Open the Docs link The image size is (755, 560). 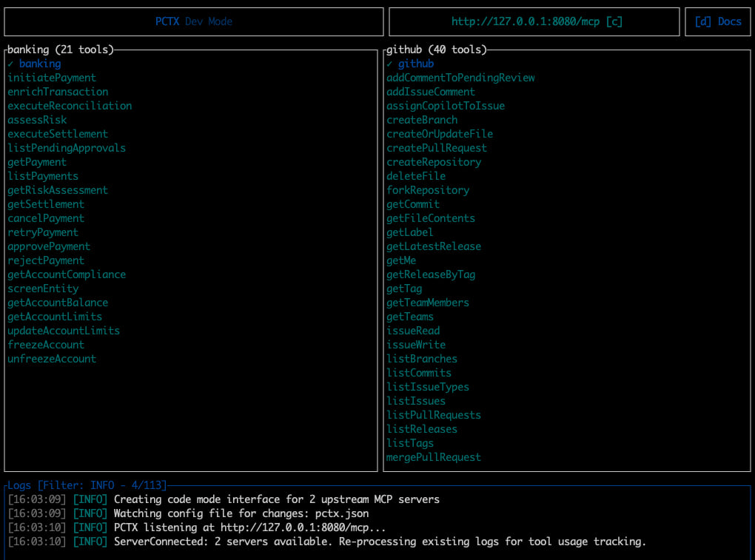[x=718, y=21]
